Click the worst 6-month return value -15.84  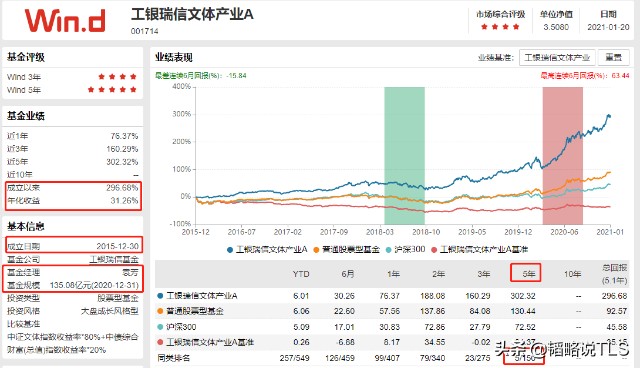point(237,75)
